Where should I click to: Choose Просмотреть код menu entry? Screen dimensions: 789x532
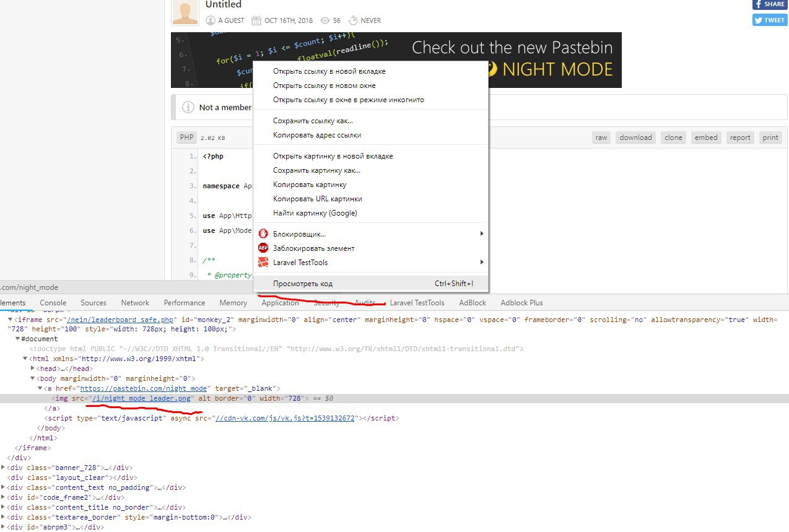(x=371, y=284)
